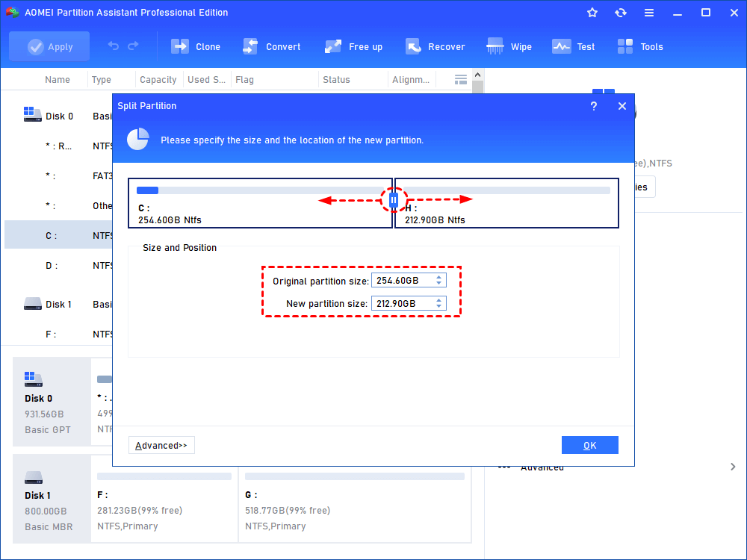Click the C: partition block in dialog
This screenshot has width=747, height=560.
click(260, 203)
